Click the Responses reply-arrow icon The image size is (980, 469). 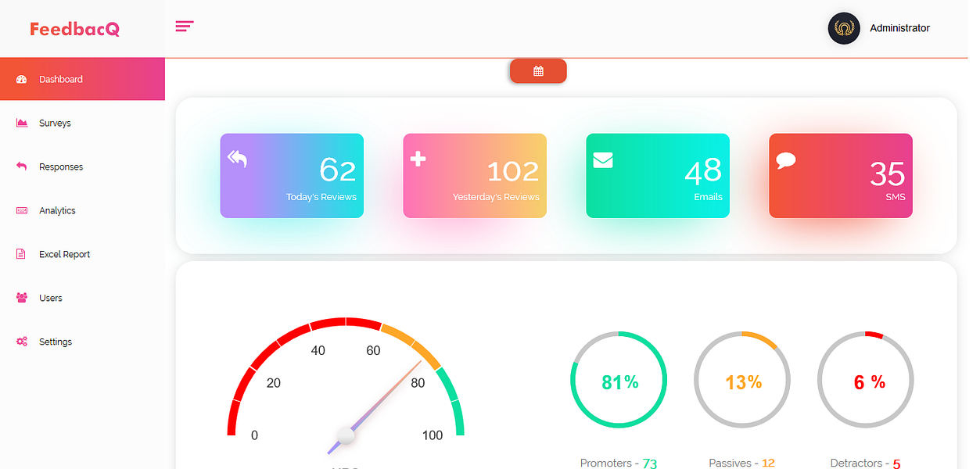(22, 166)
